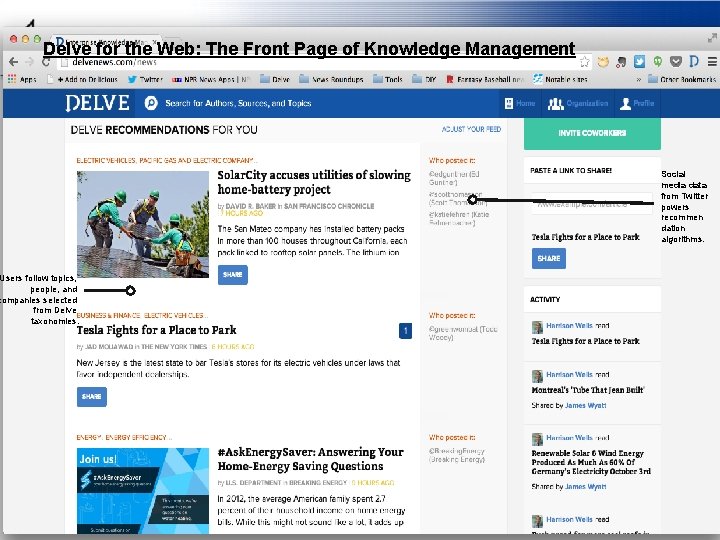
Task: Click the Twitter bookmark
Action: (x=145, y=79)
